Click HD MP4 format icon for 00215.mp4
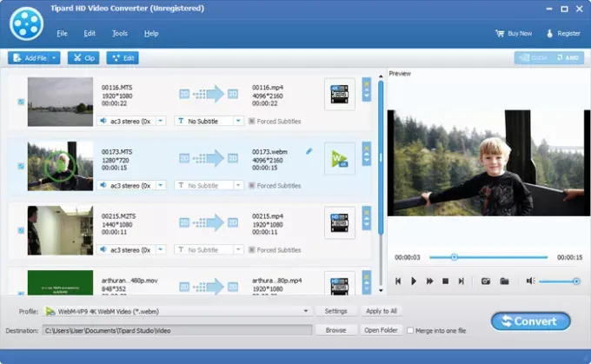This screenshot has width=591, height=364. (x=340, y=222)
